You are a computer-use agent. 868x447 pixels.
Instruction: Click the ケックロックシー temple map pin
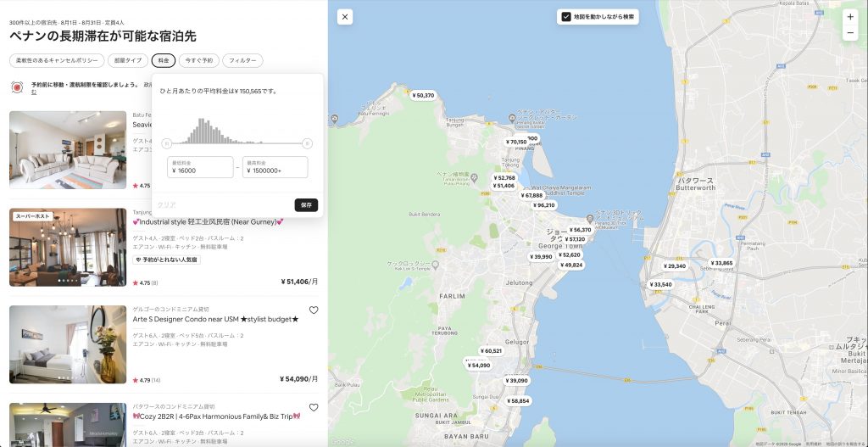point(435,265)
